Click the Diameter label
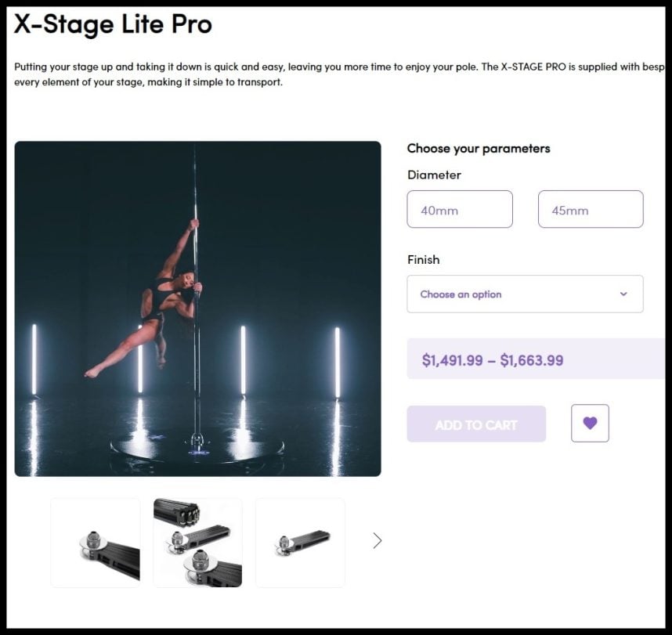The height and width of the screenshot is (635, 672). (x=434, y=175)
